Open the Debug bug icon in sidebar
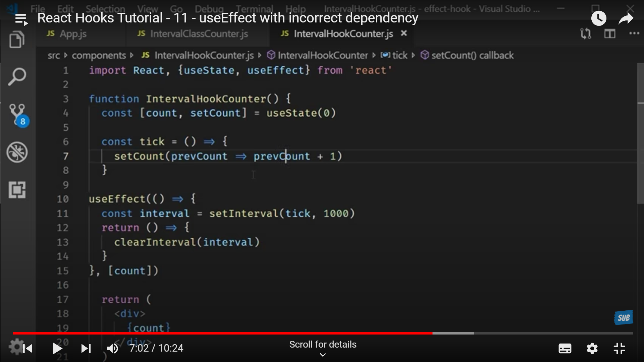 click(x=17, y=152)
